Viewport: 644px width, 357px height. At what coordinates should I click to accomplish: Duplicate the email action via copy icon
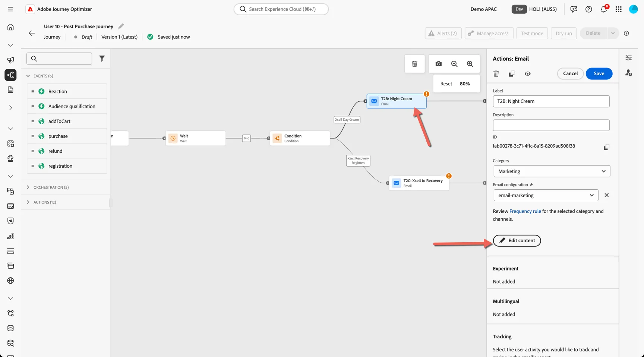tap(512, 74)
